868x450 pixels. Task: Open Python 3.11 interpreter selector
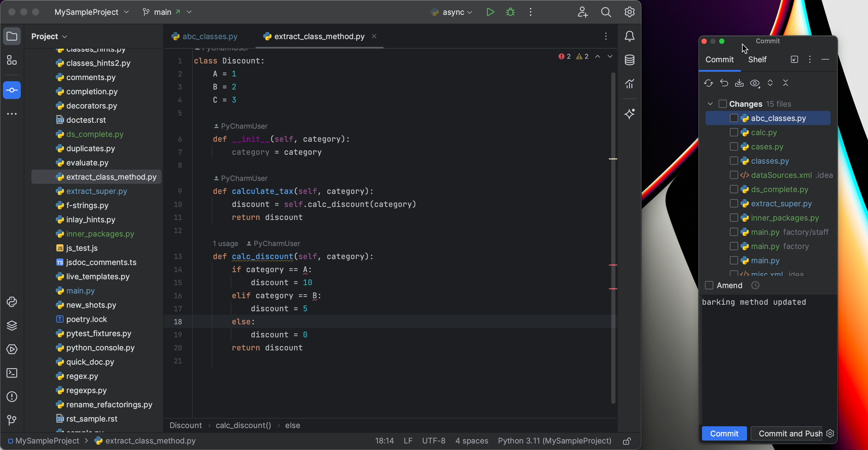(x=555, y=441)
